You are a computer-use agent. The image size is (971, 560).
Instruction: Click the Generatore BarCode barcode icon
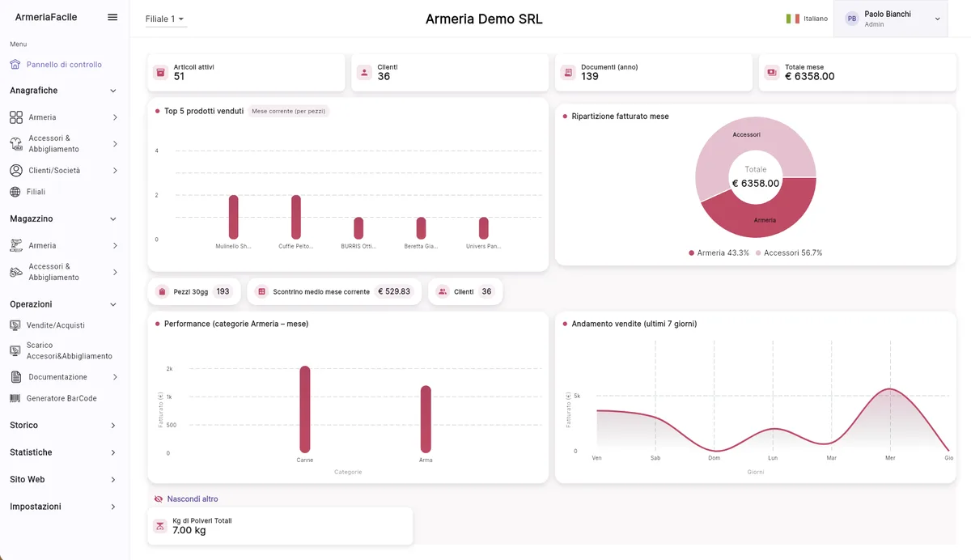(15, 398)
